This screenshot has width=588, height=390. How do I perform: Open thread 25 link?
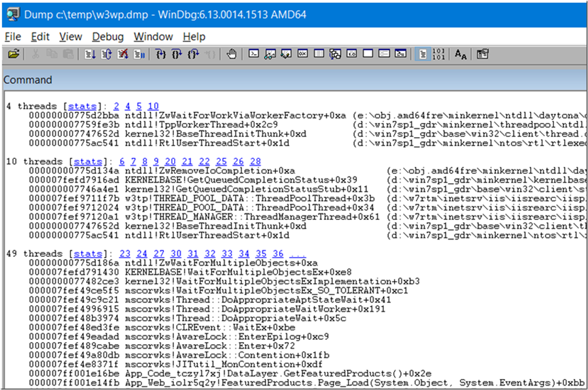coord(221,162)
